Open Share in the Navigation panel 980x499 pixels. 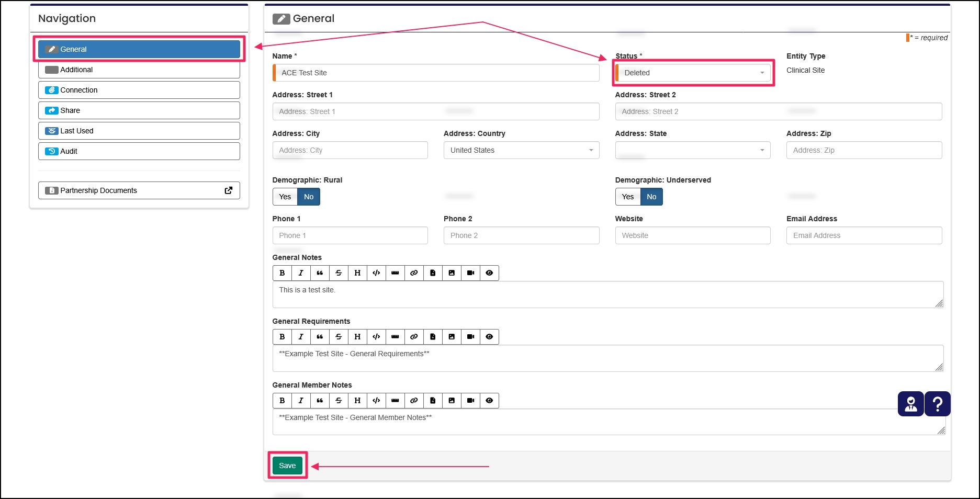point(139,110)
